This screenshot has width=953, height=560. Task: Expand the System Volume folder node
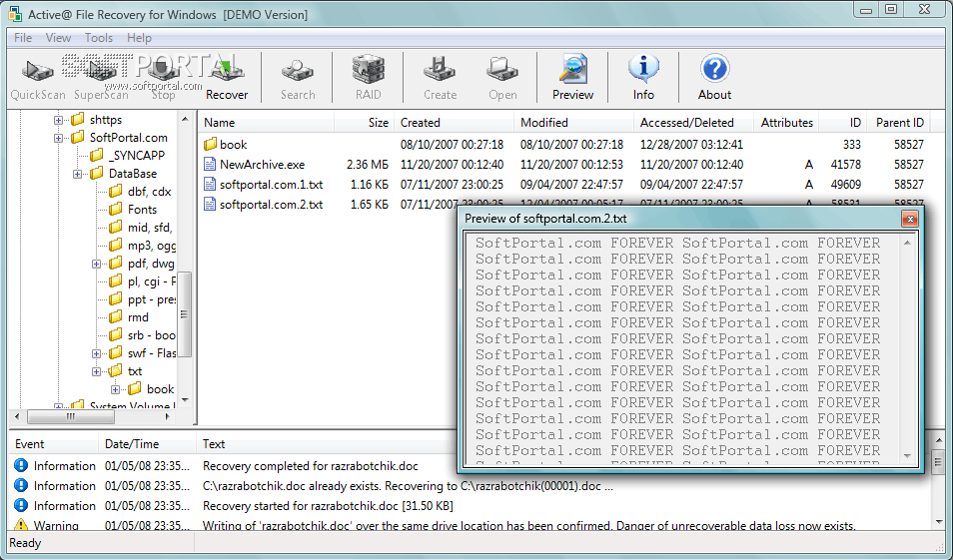[x=58, y=406]
